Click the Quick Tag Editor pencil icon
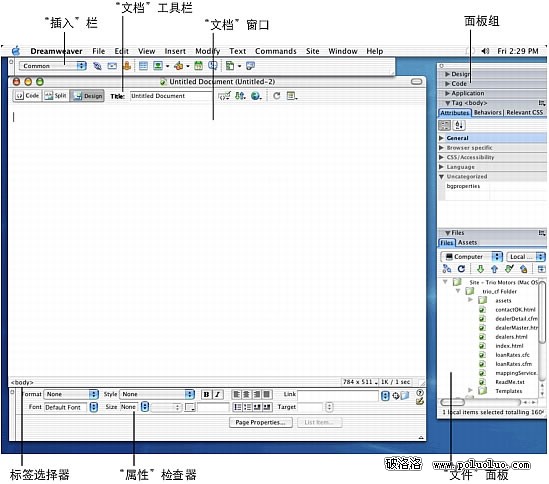549x484 pixels. coord(420,401)
